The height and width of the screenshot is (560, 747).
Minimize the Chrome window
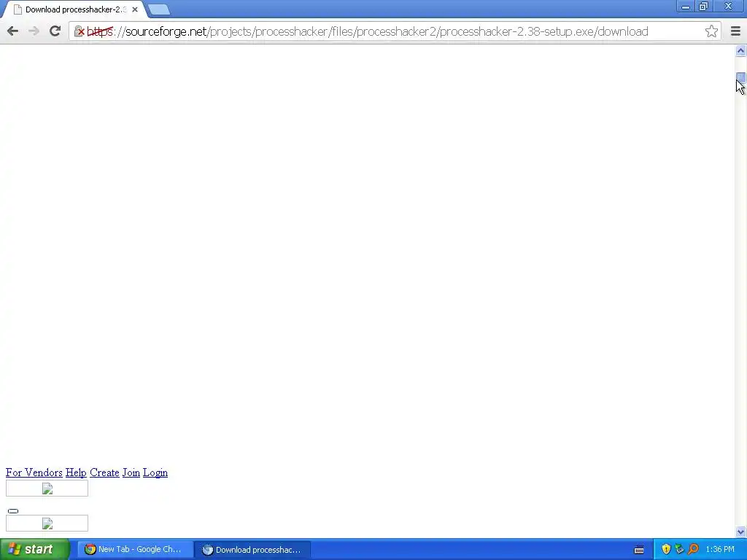coord(686,7)
